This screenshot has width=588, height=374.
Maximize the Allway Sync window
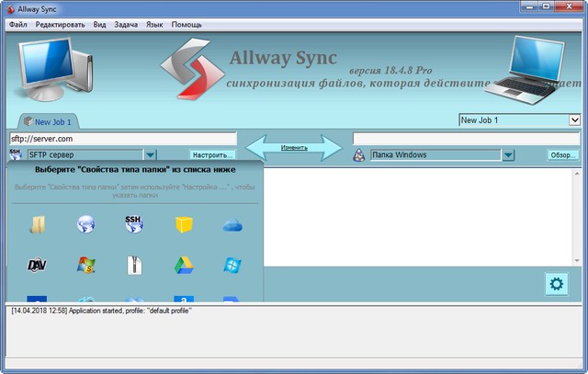547,6
